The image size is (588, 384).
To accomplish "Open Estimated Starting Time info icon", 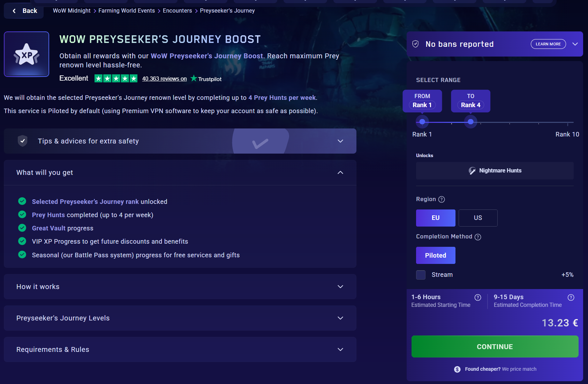I will 478,297.
